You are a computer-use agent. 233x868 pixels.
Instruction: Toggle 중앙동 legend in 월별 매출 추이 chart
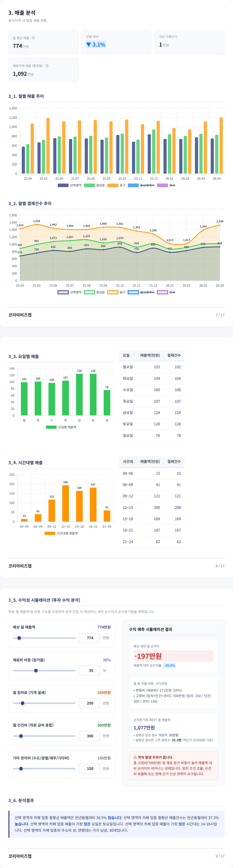click(94, 185)
